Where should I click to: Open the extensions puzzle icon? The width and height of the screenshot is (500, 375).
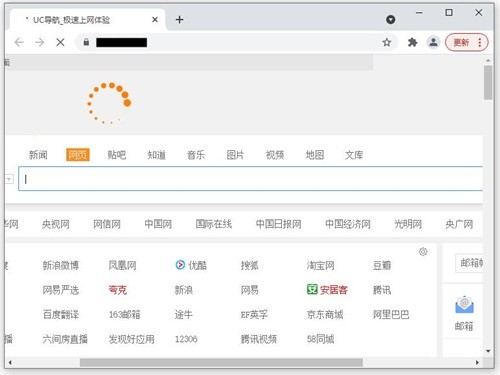click(412, 42)
